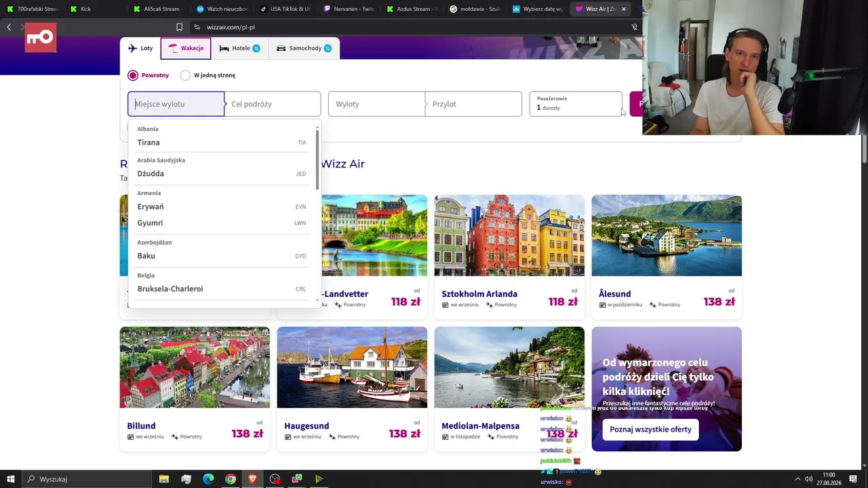
Task: Choose Dżudda JED from the airport list
Action: 222,174
